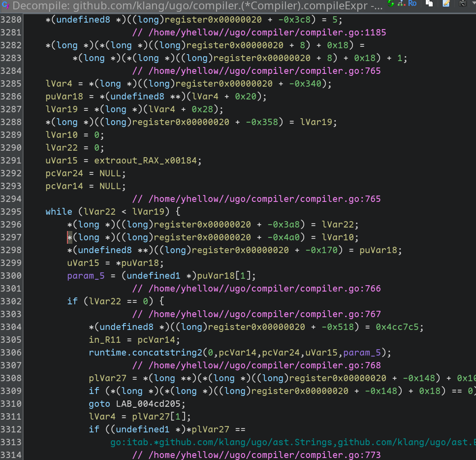The image size is (476, 460).
Task: Click the Decompile panel title text
Action: (x=197, y=6)
